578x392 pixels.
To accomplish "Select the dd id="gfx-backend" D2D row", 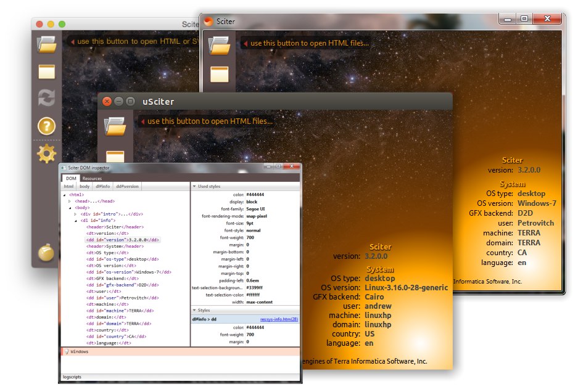I will click(122, 285).
